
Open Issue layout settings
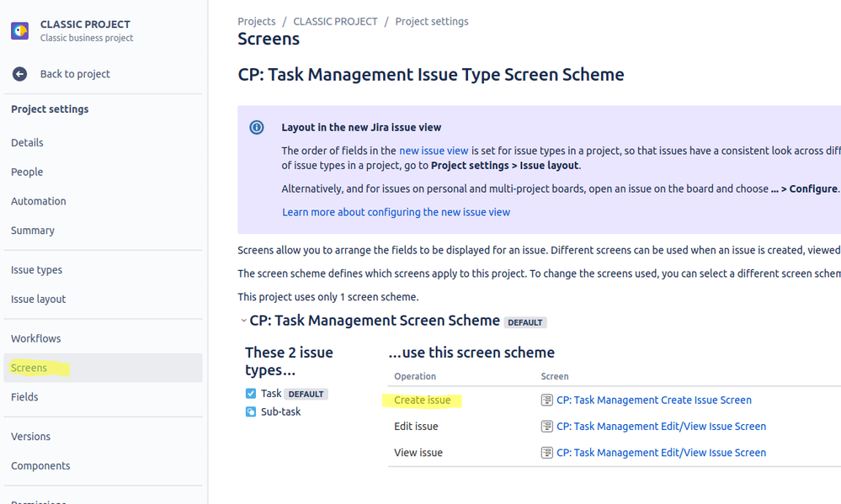tap(38, 300)
